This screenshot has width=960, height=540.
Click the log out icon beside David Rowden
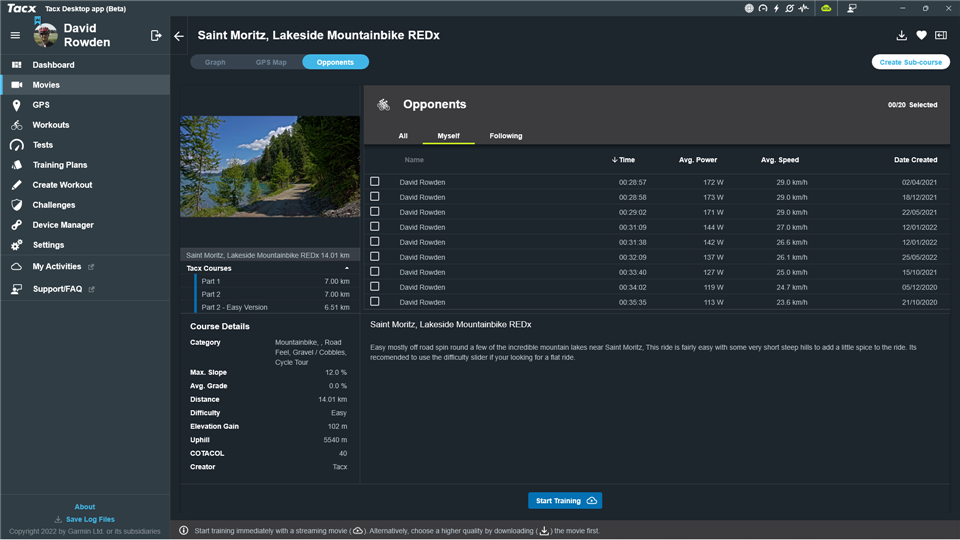(x=156, y=36)
